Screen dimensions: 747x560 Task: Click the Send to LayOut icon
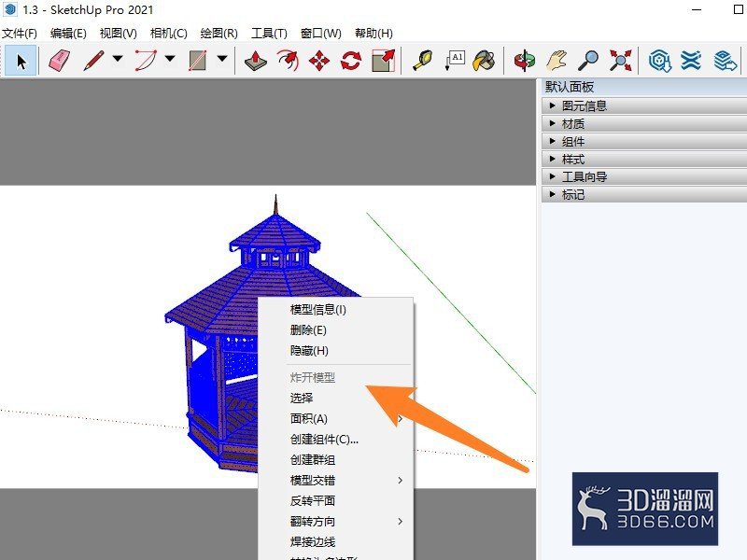click(726, 61)
